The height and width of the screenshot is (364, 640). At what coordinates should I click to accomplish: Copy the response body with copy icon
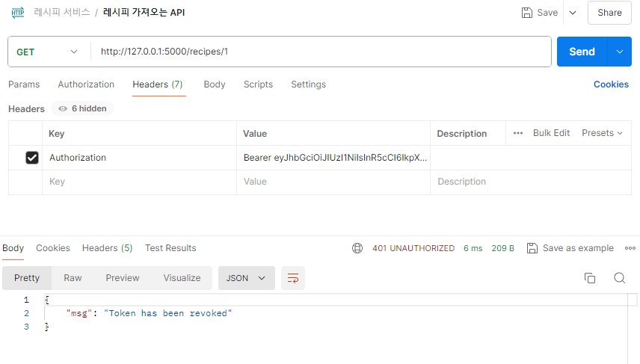(590, 278)
